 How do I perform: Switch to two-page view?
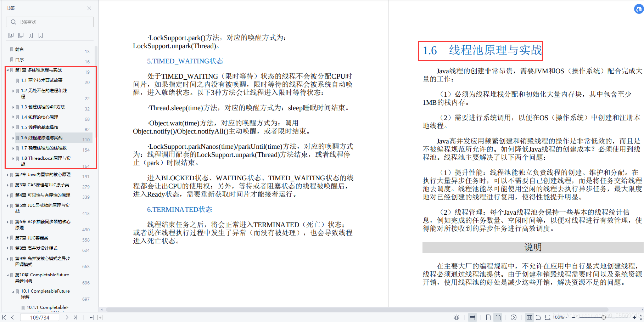[498, 317]
